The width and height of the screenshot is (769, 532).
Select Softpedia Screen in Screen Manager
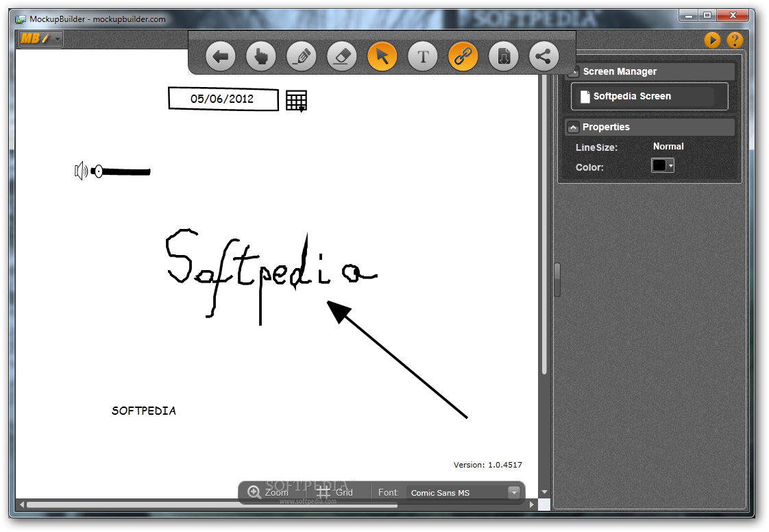649,96
